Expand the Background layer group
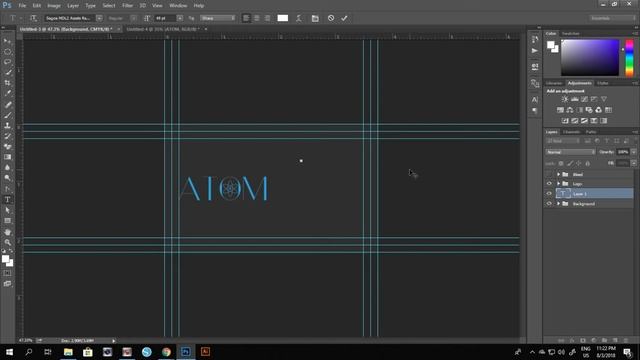The height and width of the screenshot is (360, 640). coord(558,204)
